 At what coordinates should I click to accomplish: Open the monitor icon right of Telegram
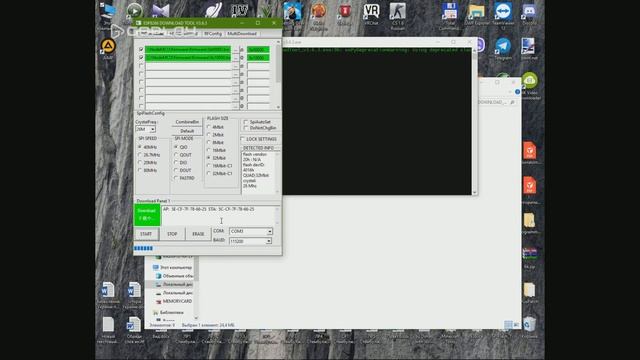pyautogui.click(x=529, y=46)
